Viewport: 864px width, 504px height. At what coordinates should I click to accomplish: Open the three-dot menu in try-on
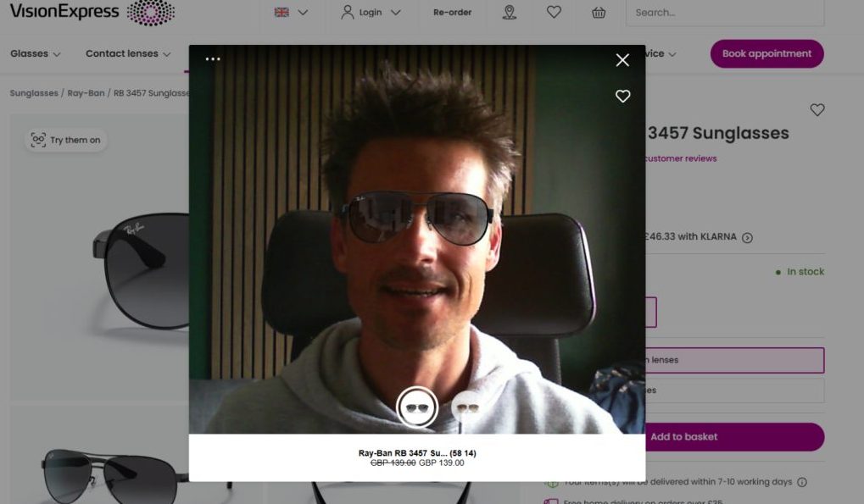[x=213, y=59]
